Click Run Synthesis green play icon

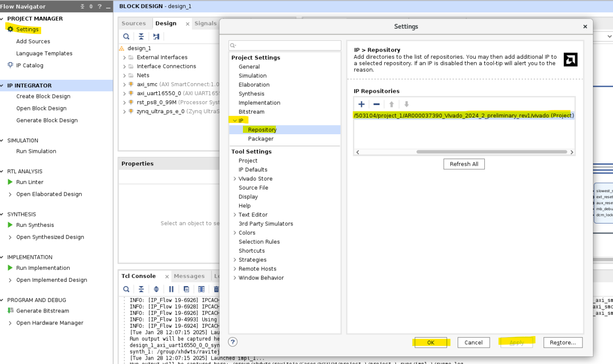10,225
